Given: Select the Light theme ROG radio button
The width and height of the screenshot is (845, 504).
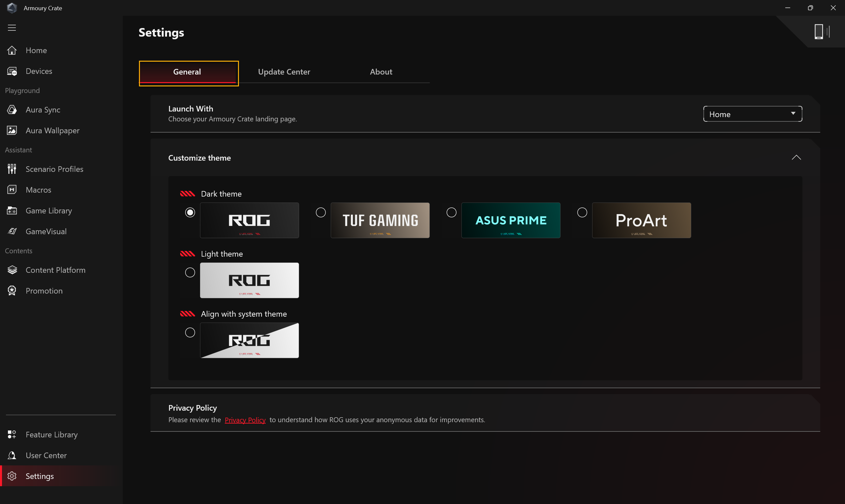Looking at the screenshot, I should (x=190, y=272).
